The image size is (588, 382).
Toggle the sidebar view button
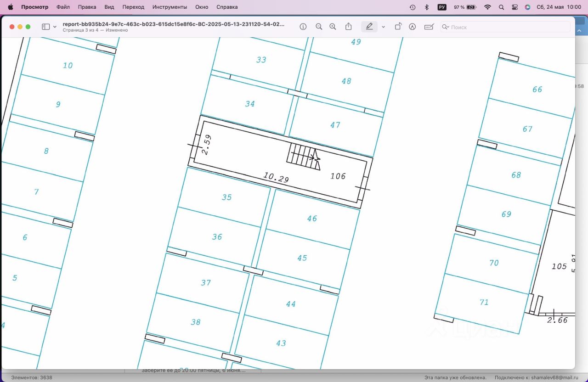tap(45, 27)
